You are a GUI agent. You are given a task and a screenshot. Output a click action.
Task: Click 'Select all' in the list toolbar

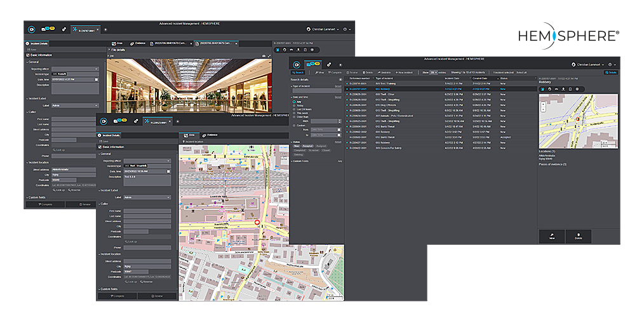[522, 73]
